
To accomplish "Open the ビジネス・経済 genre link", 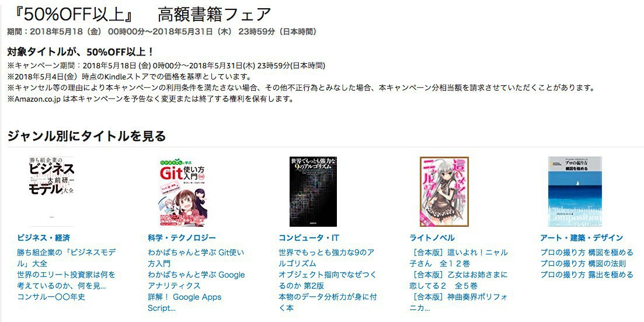I will coord(44,238).
